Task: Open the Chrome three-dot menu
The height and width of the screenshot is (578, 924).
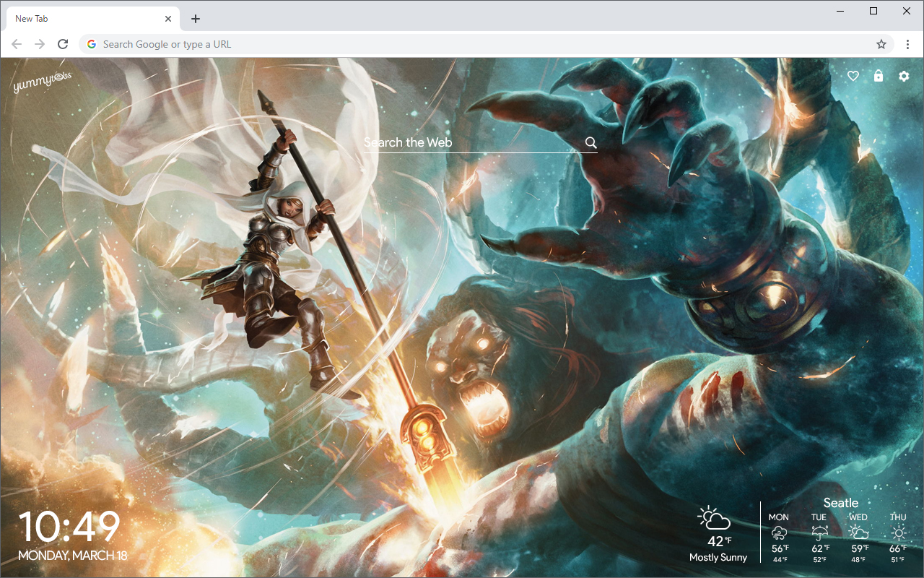Action: (x=907, y=44)
